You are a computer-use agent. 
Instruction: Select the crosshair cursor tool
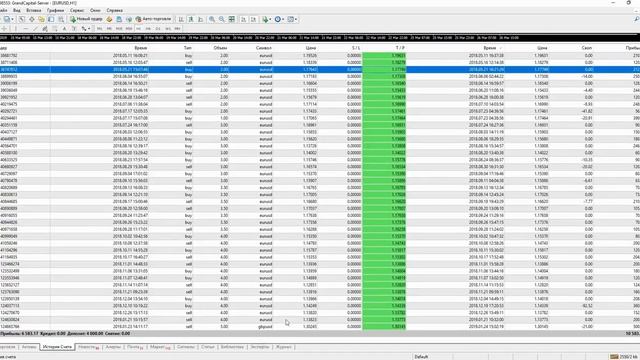4,29
